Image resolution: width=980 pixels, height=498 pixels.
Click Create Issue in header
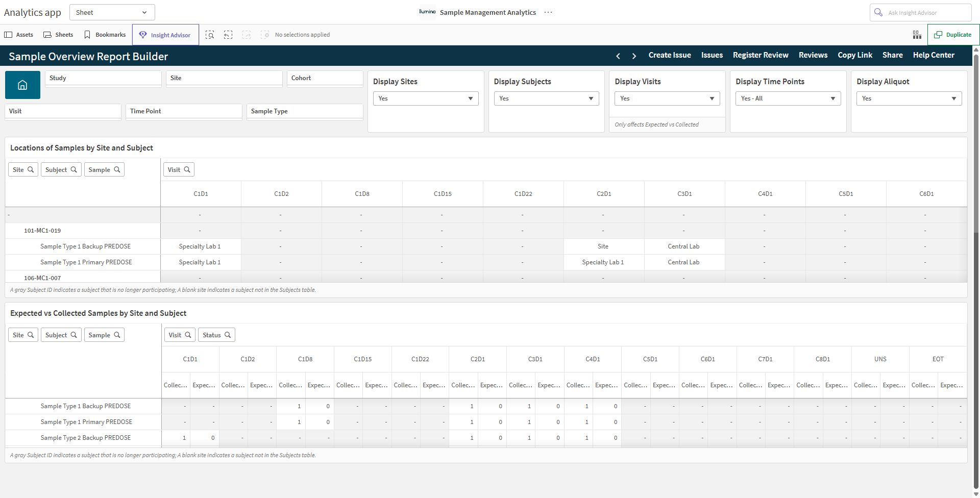point(670,55)
